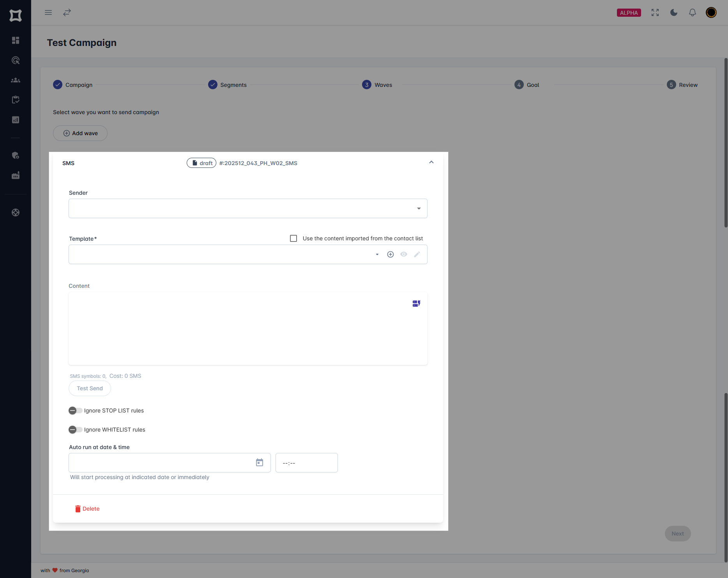Open notifications with the bell icon
This screenshot has width=728, height=578.
693,12
